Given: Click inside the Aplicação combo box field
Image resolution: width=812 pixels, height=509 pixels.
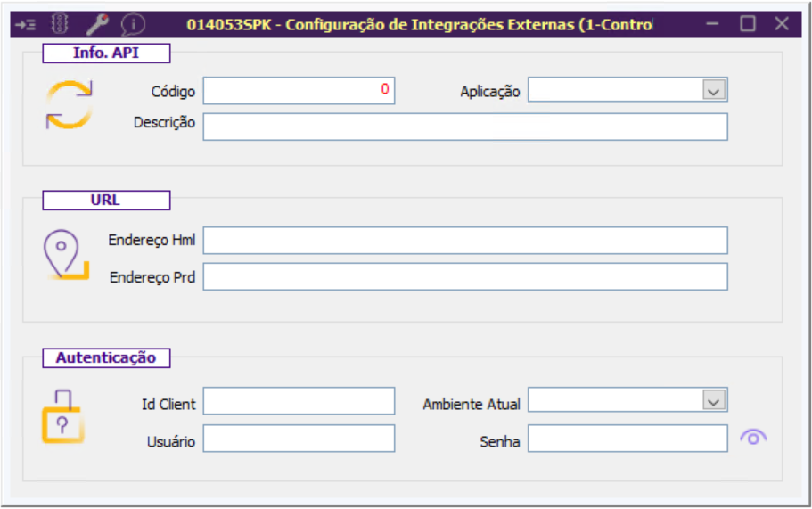Looking at the screenshot, I should click(x=615, y=90).
